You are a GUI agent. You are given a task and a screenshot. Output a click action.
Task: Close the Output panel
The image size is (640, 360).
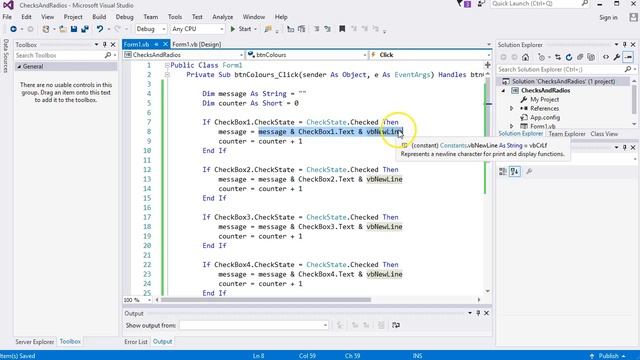click(x=487, y=313)
